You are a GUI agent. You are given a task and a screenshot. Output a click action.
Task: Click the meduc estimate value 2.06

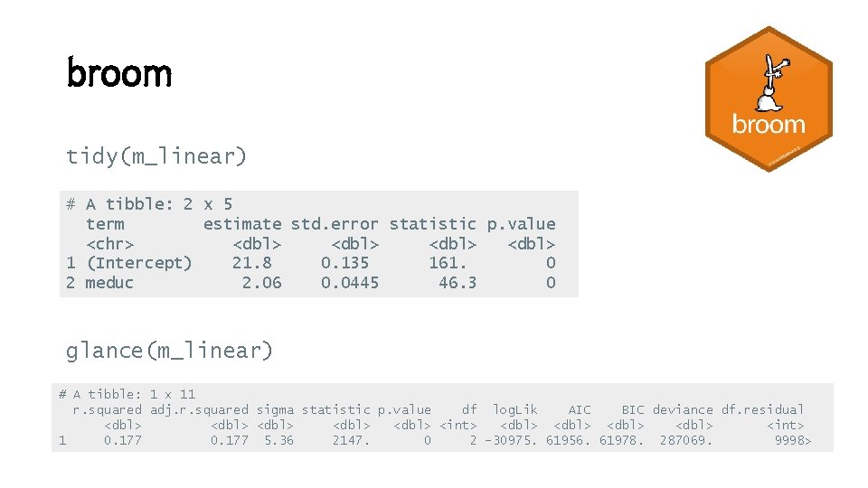click(261, 283)
